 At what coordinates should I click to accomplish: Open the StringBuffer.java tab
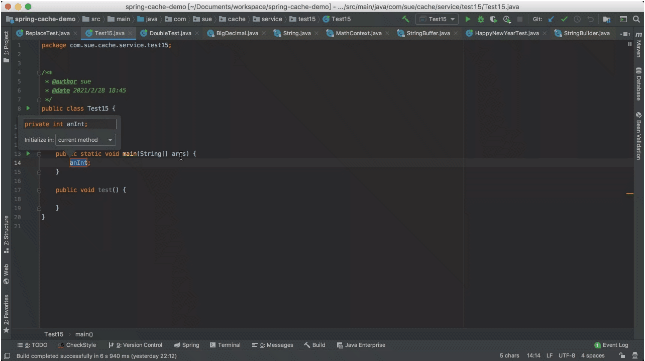click(x=428, y=33)
